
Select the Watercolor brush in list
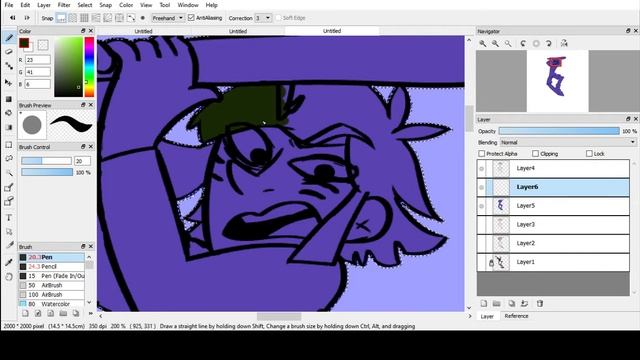(51, 304)
